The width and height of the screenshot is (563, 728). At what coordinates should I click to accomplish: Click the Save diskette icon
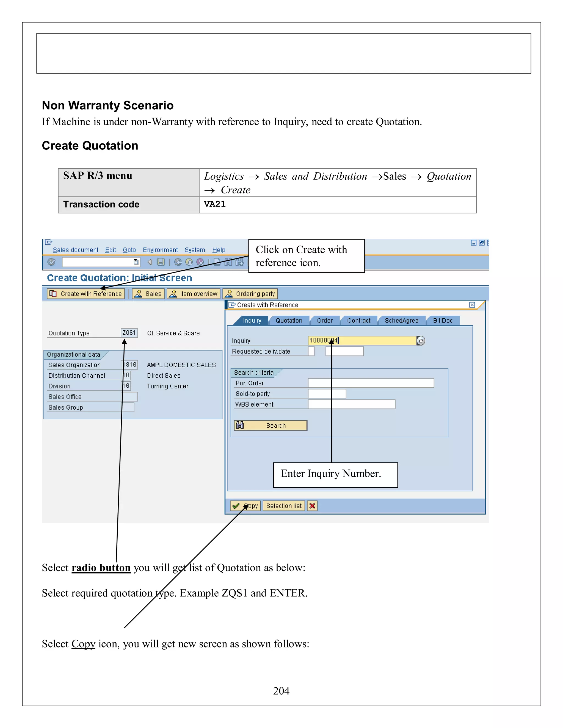coord(161,262)
